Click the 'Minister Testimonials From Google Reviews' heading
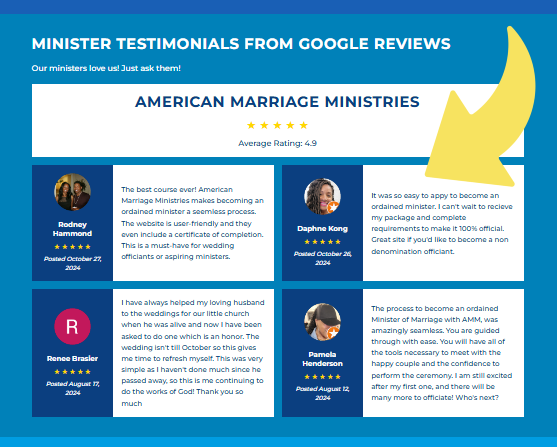Viewport: 557px width, 447px height. 241,44
